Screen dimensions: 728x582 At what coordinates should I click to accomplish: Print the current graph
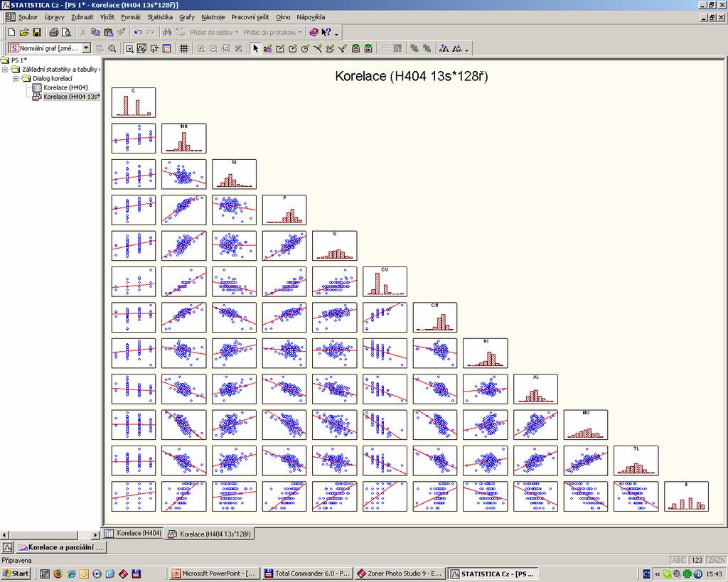pos(54,33)
